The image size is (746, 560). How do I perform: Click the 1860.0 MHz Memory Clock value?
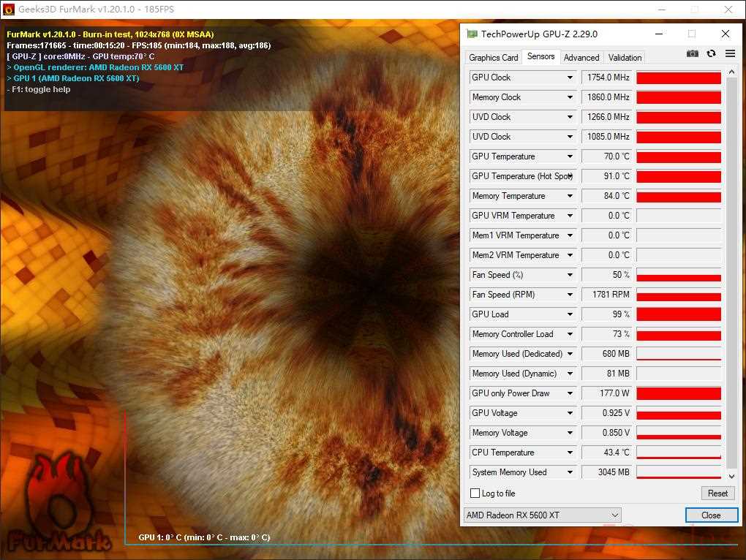coord(607,97)
